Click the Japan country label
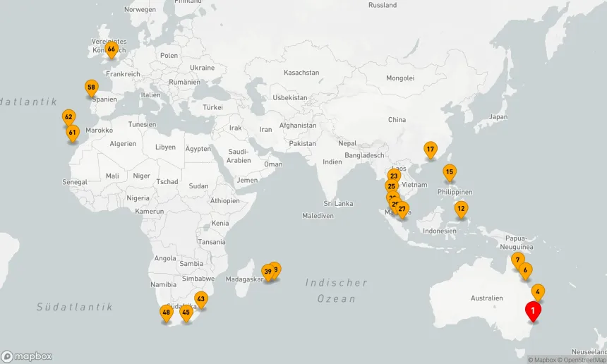Image resolution: width=607 pixels, height=364 pixels. click(498, 117)
